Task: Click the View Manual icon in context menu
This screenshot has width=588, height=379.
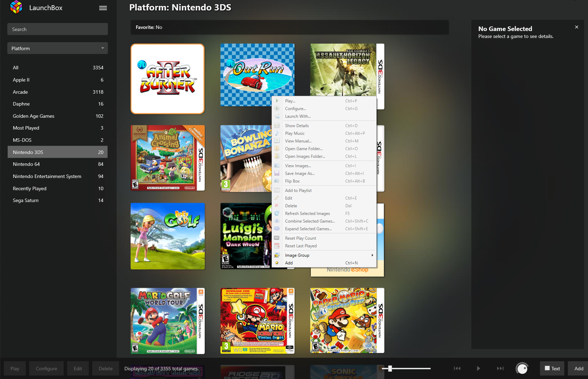Action: coord(277,141)
